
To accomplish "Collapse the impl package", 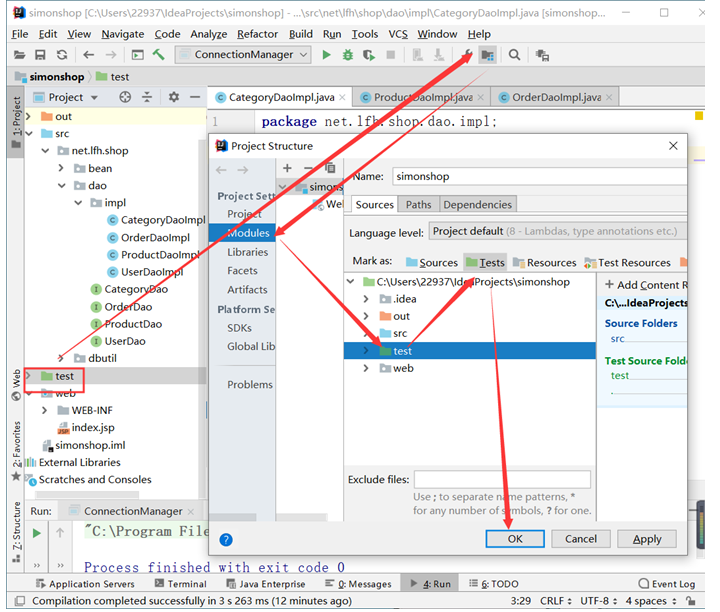I will tap(78, 202).
